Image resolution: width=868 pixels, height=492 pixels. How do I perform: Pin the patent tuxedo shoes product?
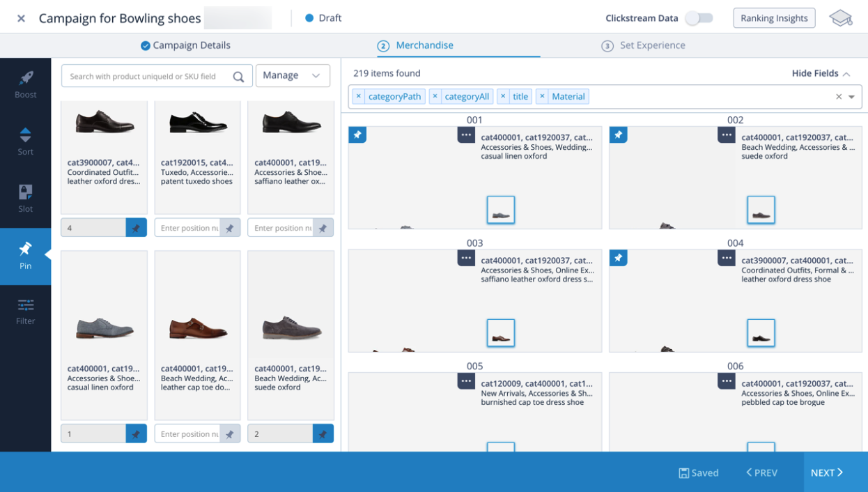pyautogui.click(x=229, y=228)
